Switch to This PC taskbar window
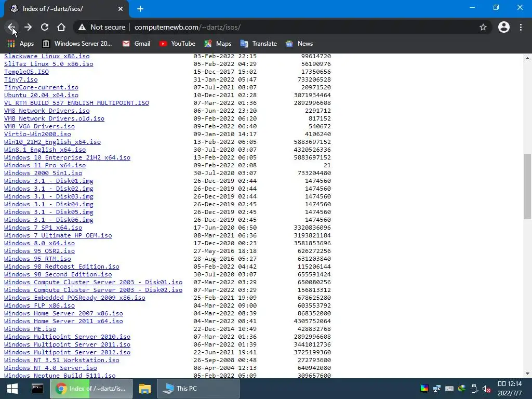 tap(198, 389)
